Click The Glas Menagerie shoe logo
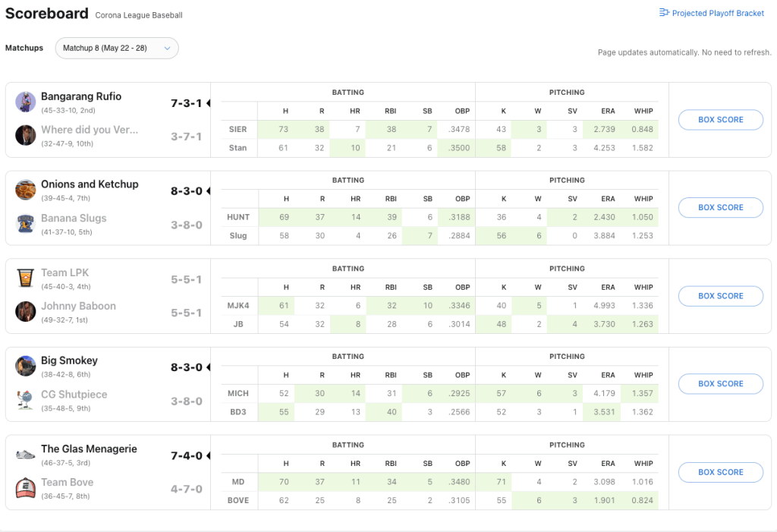Image resolution: width=777 pixels, height=532 pixels. coord(26,454)
